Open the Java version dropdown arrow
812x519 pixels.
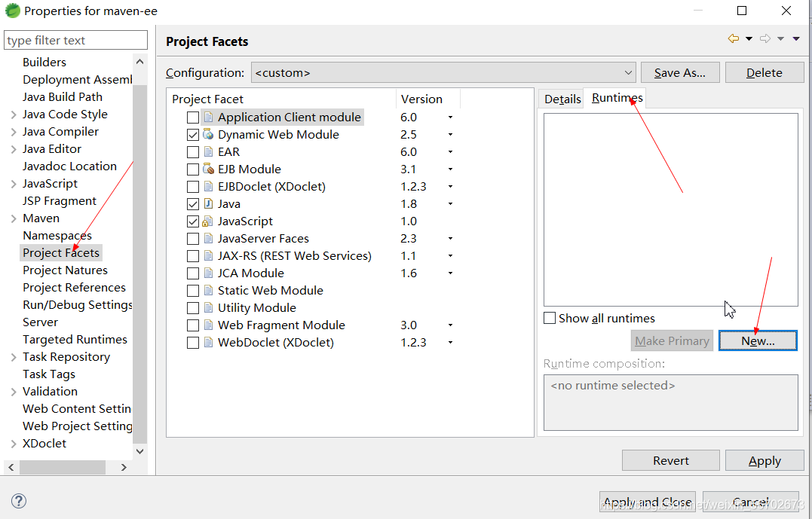[x=451, y=204]
